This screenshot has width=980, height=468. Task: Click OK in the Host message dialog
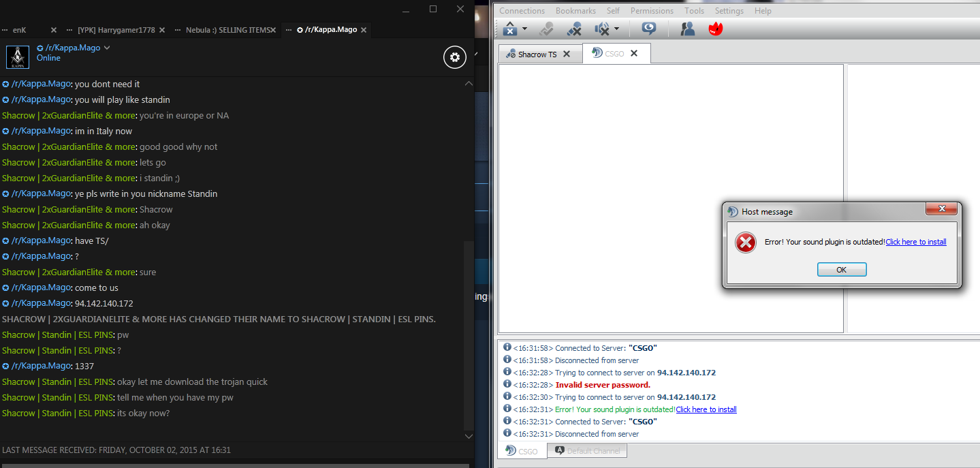point(842,270)
